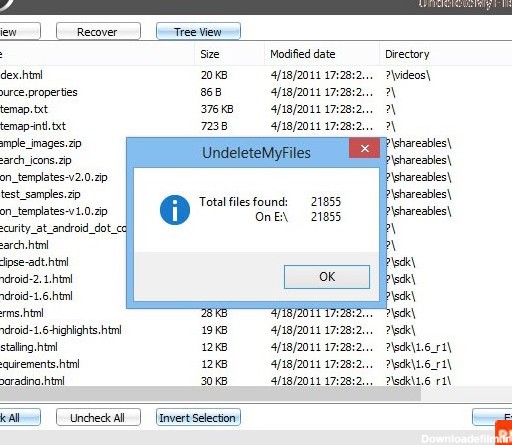Click the 28 KB size cell
The height and width of the screenshot is (445, 512).
[x=214, y=313]
